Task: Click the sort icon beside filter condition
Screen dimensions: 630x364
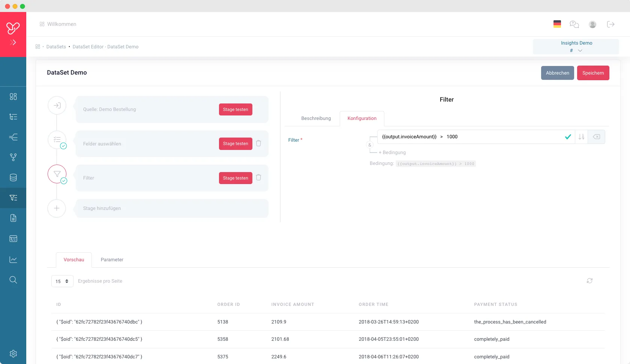Action: pyautogui.click(x=581, y=137)
